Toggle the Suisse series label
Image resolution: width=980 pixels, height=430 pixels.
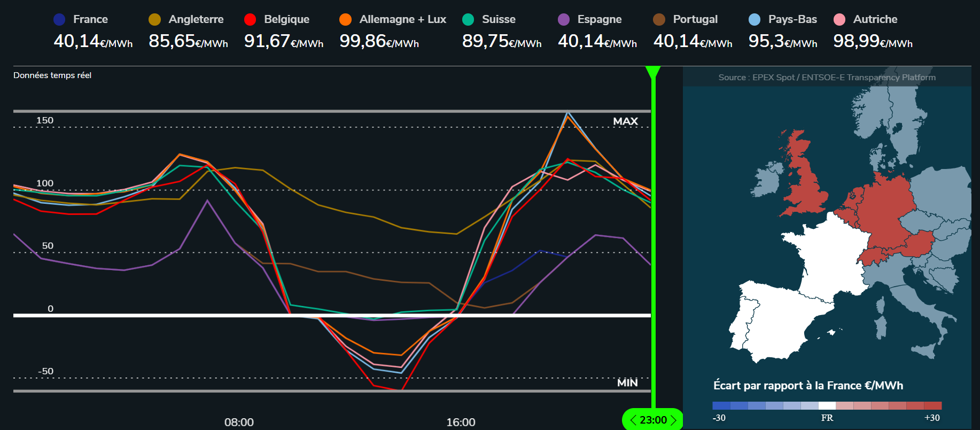tap(499, 19)
